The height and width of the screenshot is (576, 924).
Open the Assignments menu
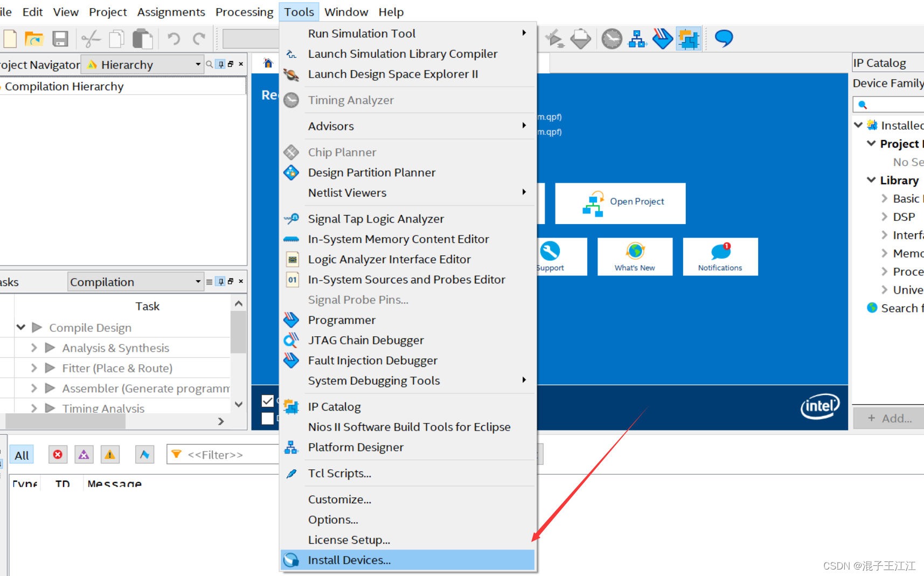tap(171, 12)
